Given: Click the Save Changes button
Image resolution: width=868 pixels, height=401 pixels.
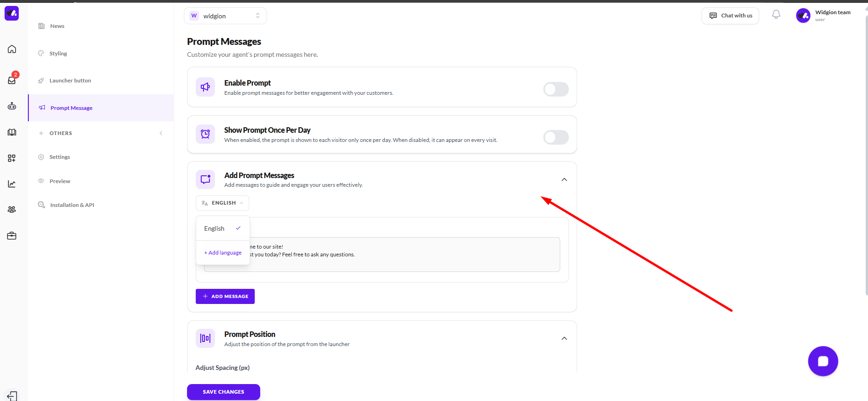Looking at the screenshot, I should 223,392.
